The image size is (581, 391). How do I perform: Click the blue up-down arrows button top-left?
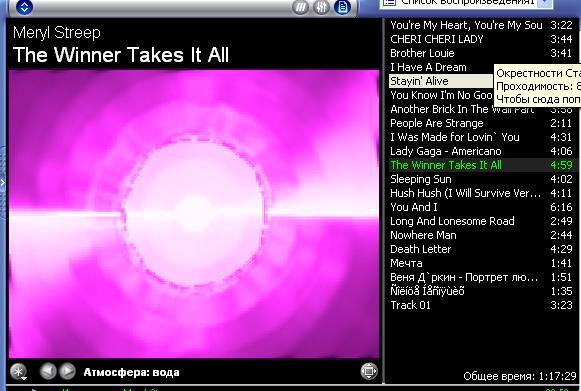pyautogui.click(x=24, y=7)
